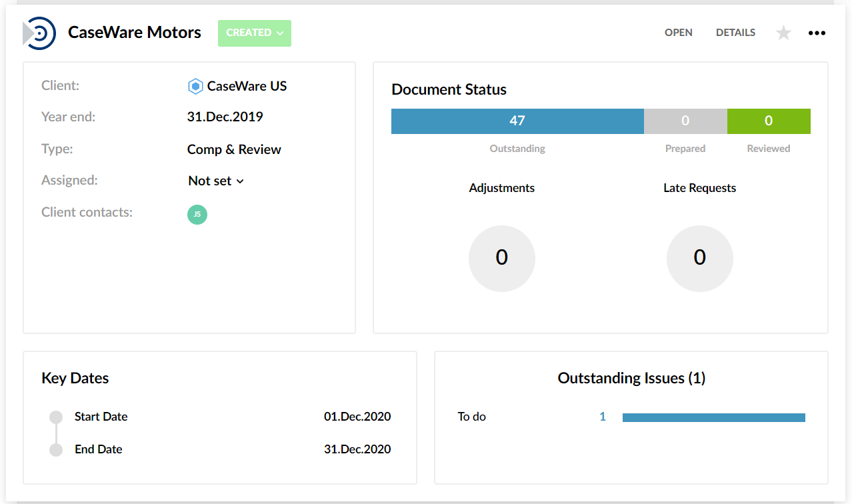Viewport: 852px width, 504px height.
Task: Click the End Date timeline marker
Action: 56,450
